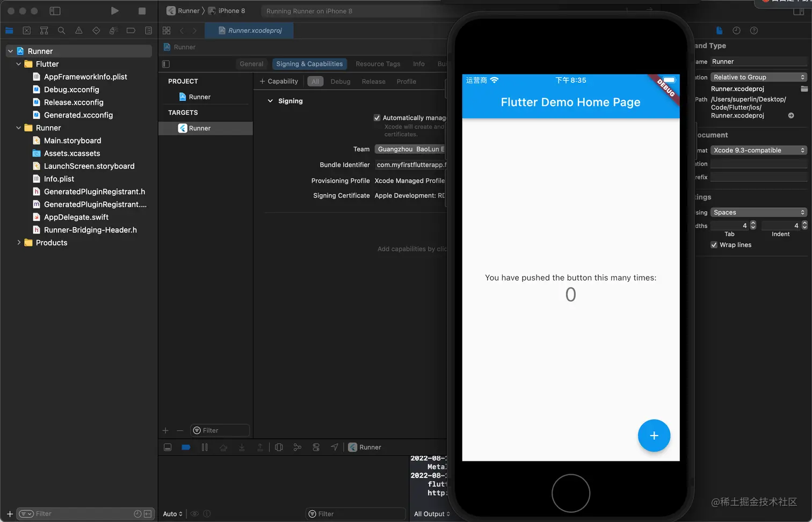This screenshot has height=522, width=812.
Task: Open the Auto variables view dropdown
Action: tap(173, 514)
